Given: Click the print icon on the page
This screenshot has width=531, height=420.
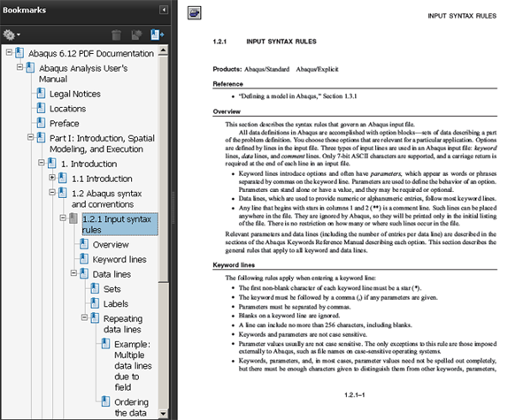Looking at the screenshot, I should click(x=195, y=13).
